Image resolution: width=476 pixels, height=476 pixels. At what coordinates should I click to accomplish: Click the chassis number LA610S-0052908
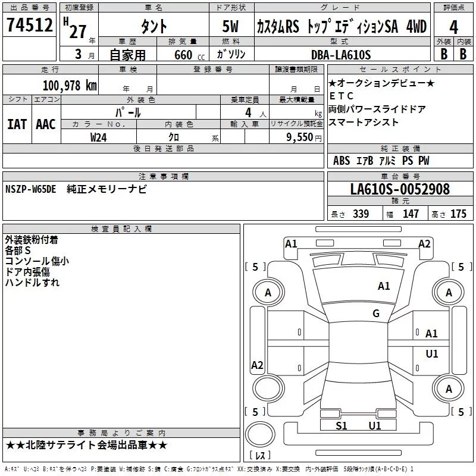pos(400,189)
